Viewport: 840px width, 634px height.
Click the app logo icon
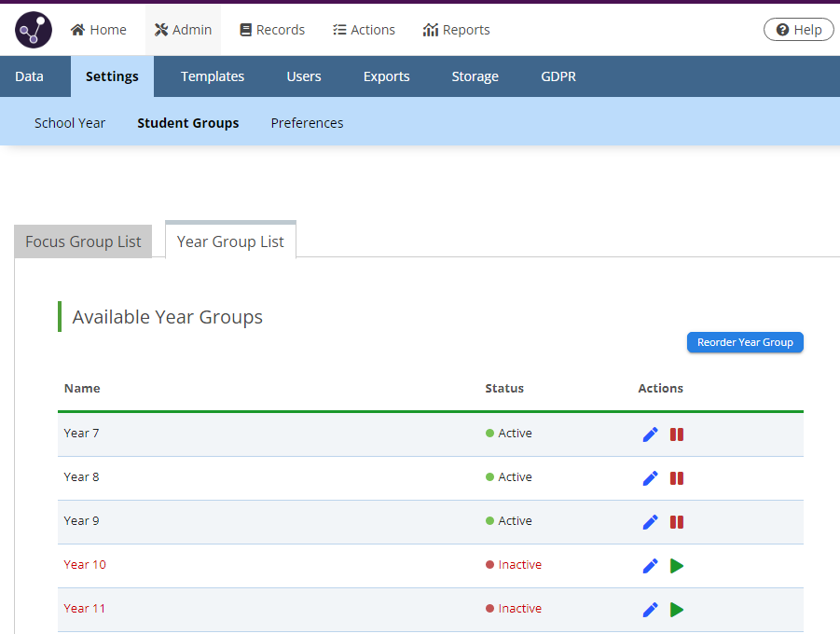[34, 30]
